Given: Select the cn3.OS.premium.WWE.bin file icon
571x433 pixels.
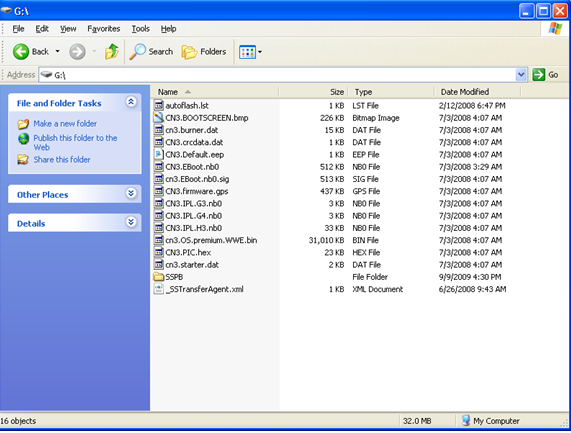Looking at the screenshot, I should pyautogui.click(x=158, y=240).
